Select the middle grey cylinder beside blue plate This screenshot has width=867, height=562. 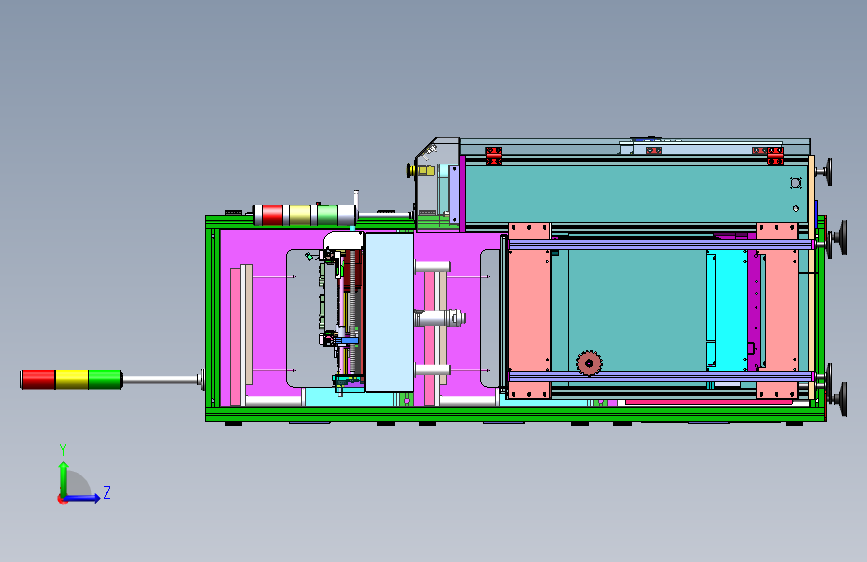[440, 318]
